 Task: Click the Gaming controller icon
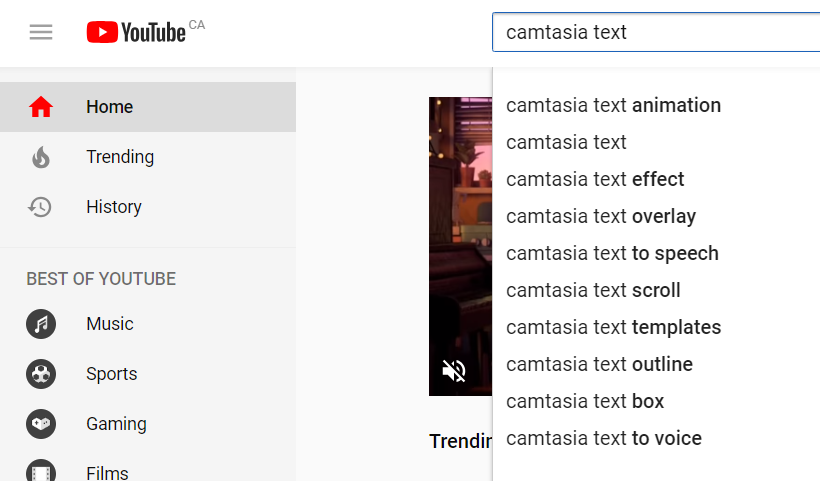[41, 423]
